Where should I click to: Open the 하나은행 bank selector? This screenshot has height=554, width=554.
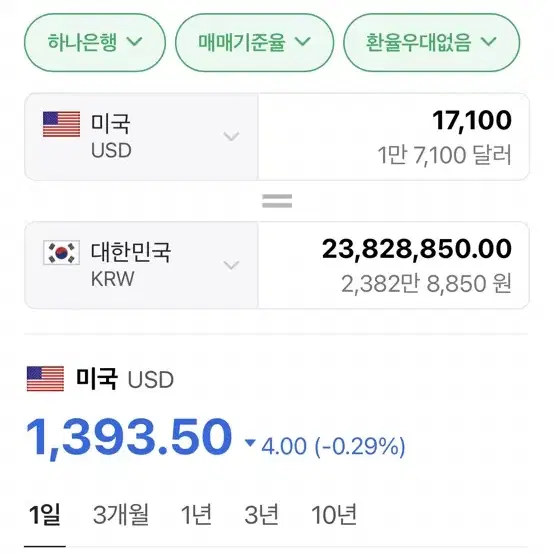(x=95, y=42)
